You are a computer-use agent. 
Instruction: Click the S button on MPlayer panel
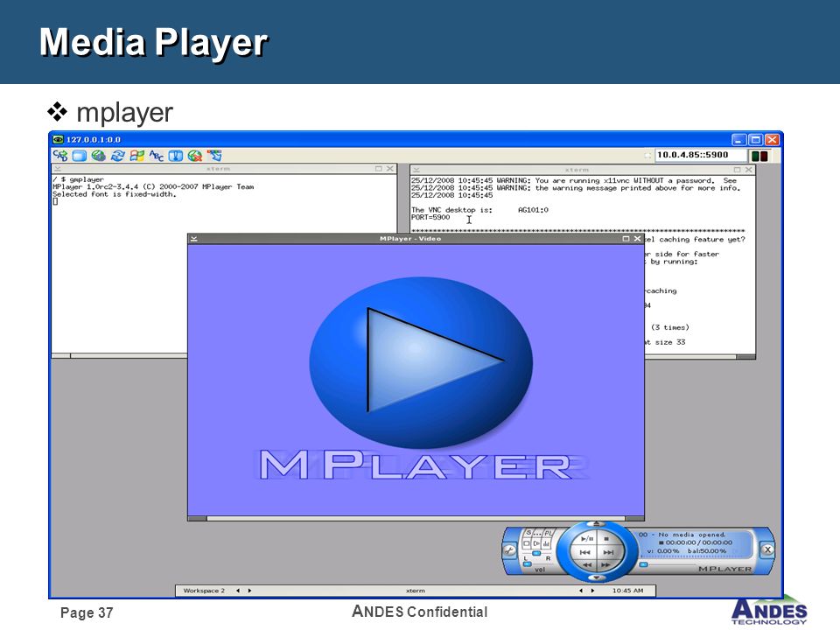pos(528,533)
